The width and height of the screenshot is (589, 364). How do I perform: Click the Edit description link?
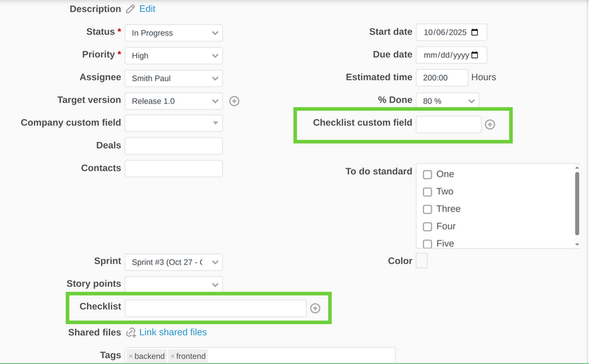(x=147, y=10)
